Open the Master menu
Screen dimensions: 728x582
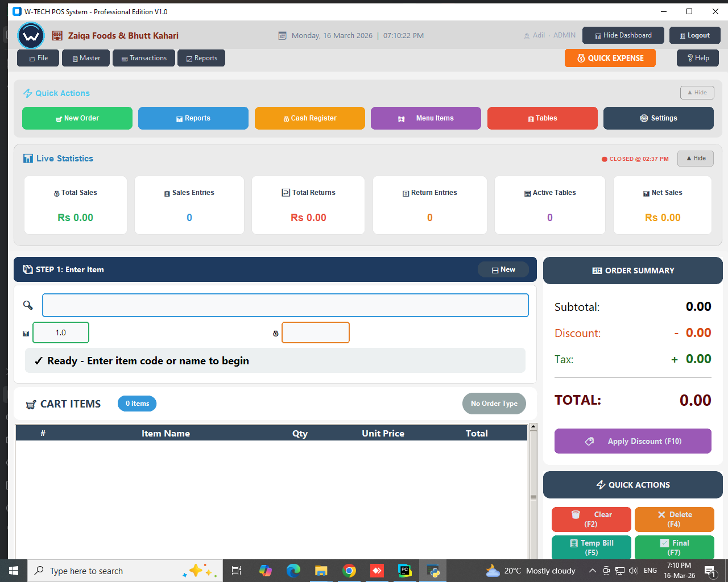[86, 58]
